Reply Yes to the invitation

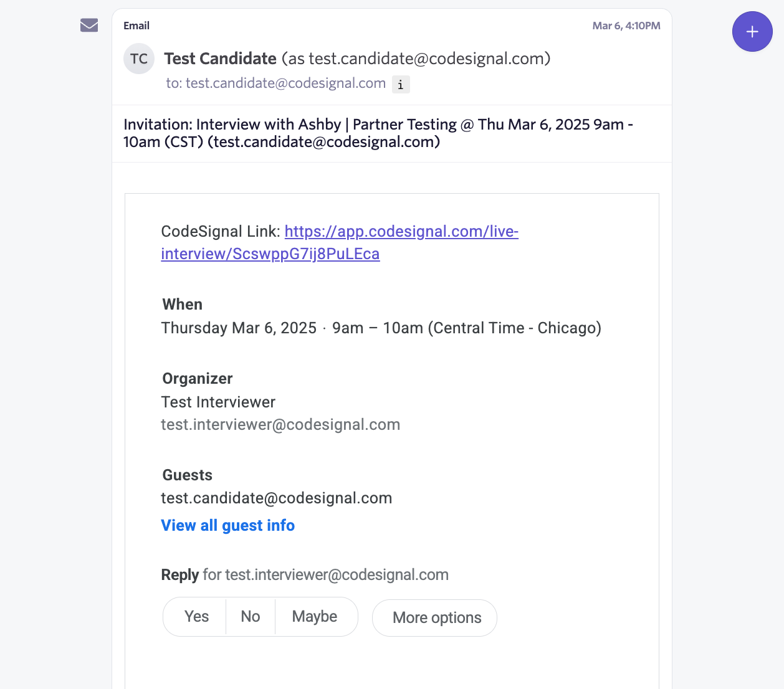(196, 616)
